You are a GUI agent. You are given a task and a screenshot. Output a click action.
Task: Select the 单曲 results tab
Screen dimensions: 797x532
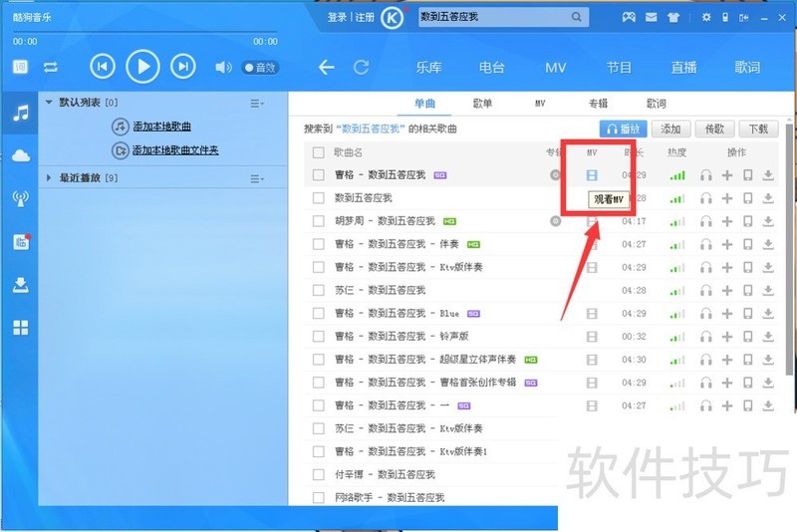(x=425, y=104)
